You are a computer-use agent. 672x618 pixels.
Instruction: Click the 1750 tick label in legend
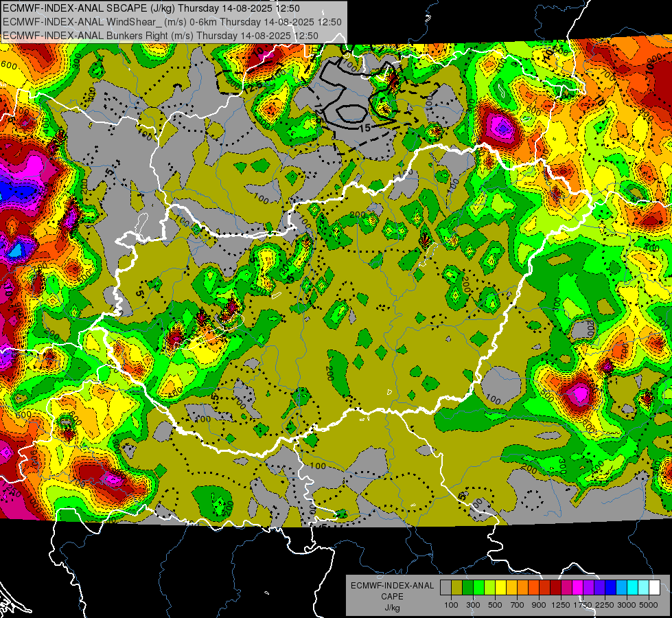coord(583,605)
